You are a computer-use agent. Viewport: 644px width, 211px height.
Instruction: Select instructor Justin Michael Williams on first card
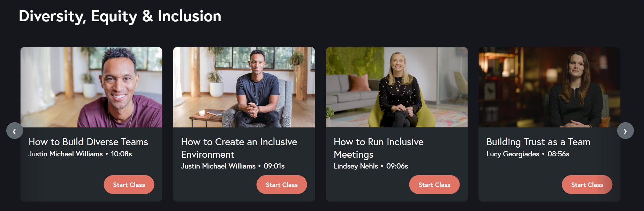pos(65,154)
